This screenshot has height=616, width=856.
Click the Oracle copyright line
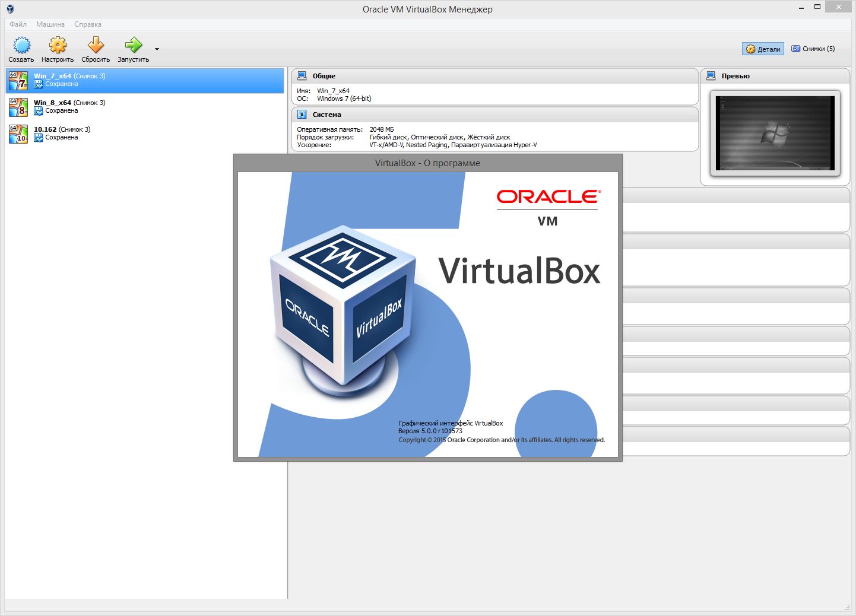click(502, 440)
